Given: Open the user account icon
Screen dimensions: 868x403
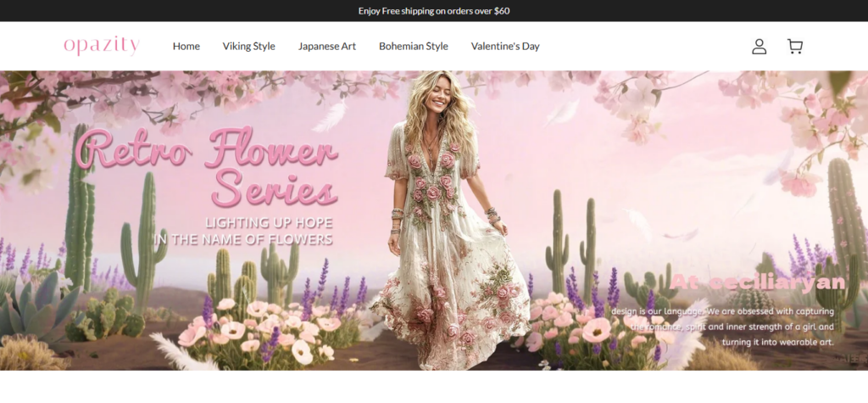Looking at the screenshot, I should point(759,47).
